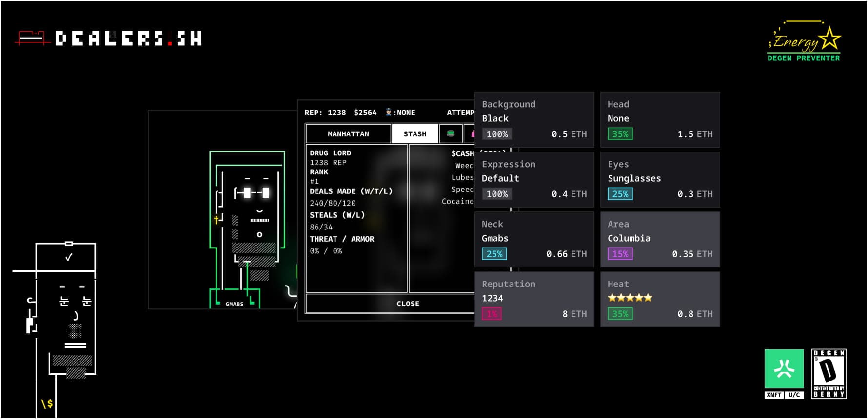Screen dimensions: 868x419
Task: Click the 0.66 ETH price
Action: [567, 254]
